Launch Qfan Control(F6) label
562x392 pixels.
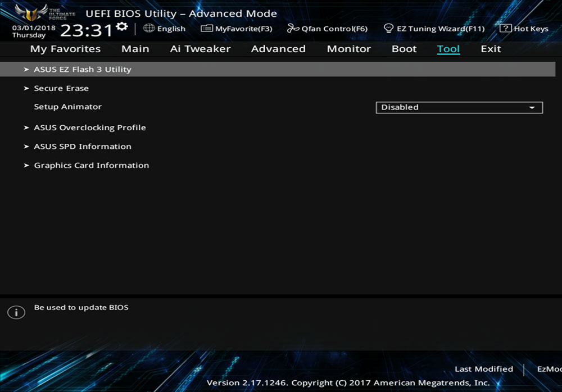334,29
